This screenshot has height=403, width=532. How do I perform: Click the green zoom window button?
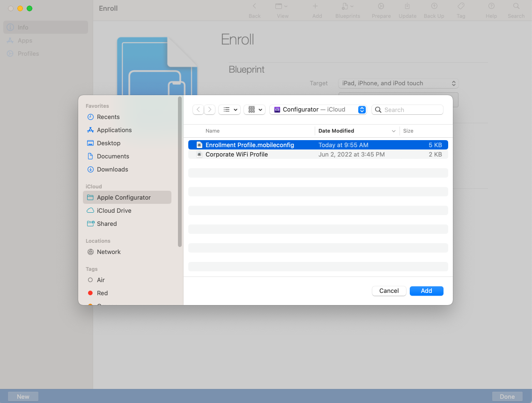[x=30, y=8]
